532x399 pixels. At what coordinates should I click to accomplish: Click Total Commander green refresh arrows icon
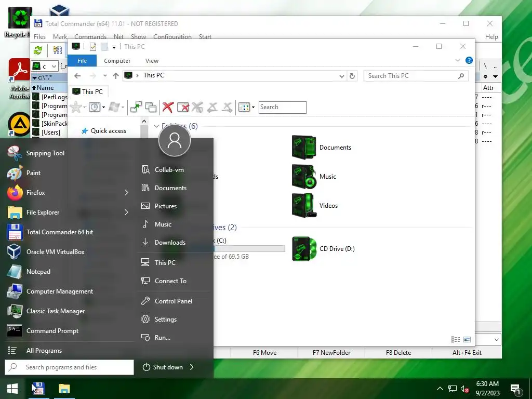coord(38,50)
